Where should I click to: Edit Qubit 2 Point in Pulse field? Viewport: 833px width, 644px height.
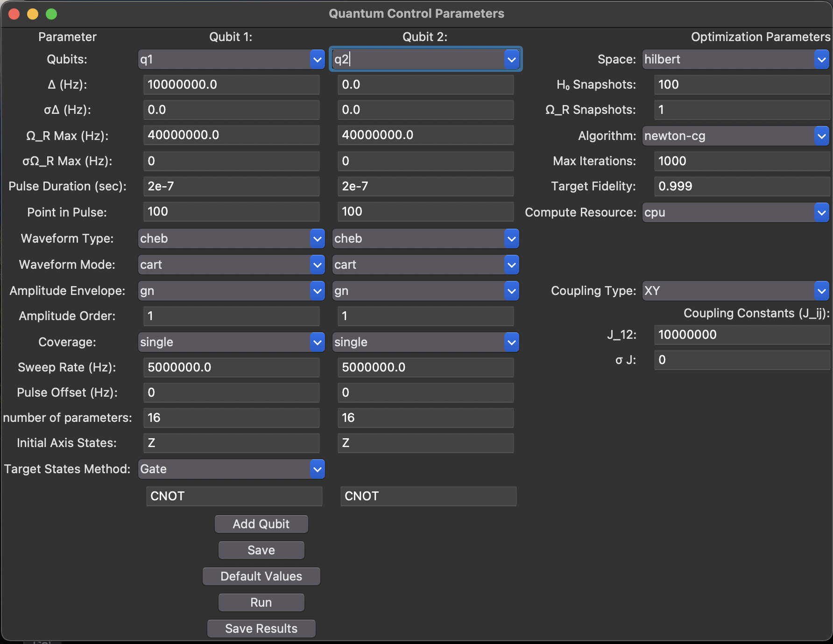pyautogui.click(x=426, y=211)
